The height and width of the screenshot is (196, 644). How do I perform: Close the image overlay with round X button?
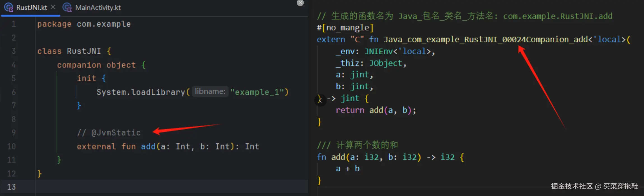(300, 3)
